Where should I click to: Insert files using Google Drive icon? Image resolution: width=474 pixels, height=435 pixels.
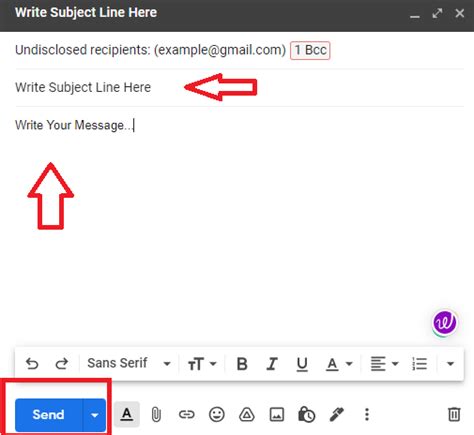coord(247,415)
